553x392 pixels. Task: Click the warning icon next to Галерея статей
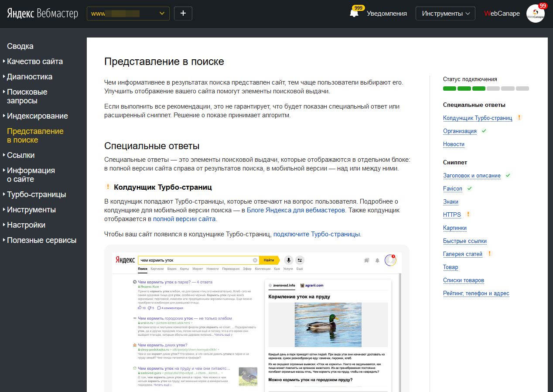tap(489, 253)
